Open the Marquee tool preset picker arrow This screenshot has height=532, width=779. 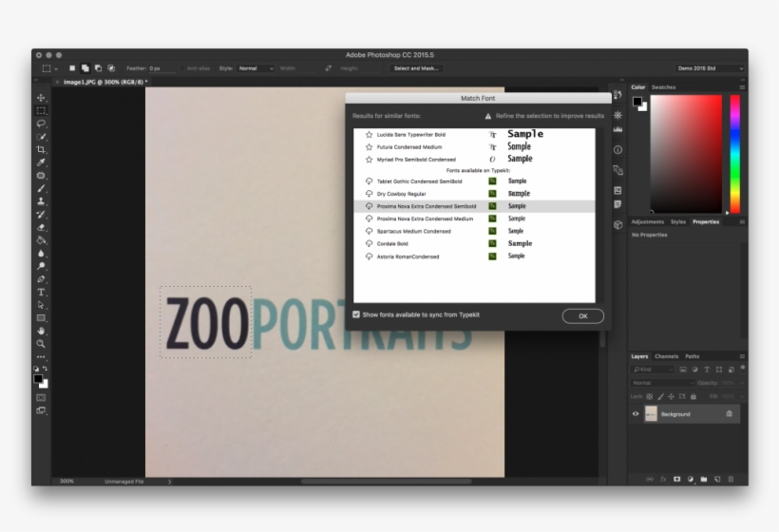pyautogui.click(x=56, y=68)
